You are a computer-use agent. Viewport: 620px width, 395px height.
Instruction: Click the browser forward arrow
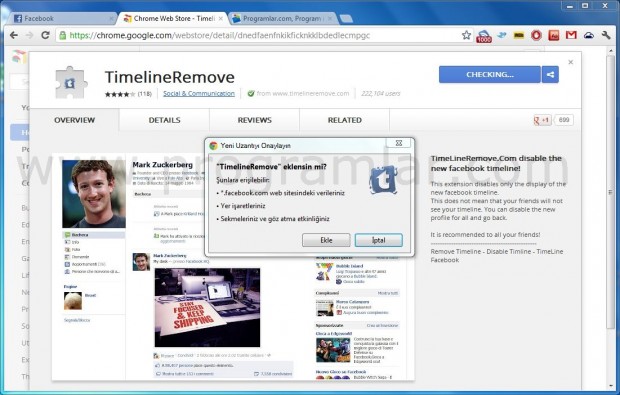[x=30, y=35]
